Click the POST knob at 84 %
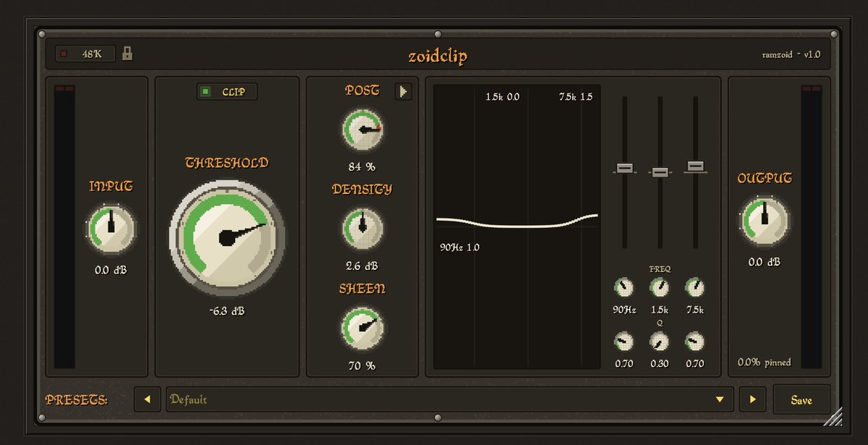Viewport: 868px width, 445px height. 362,129
